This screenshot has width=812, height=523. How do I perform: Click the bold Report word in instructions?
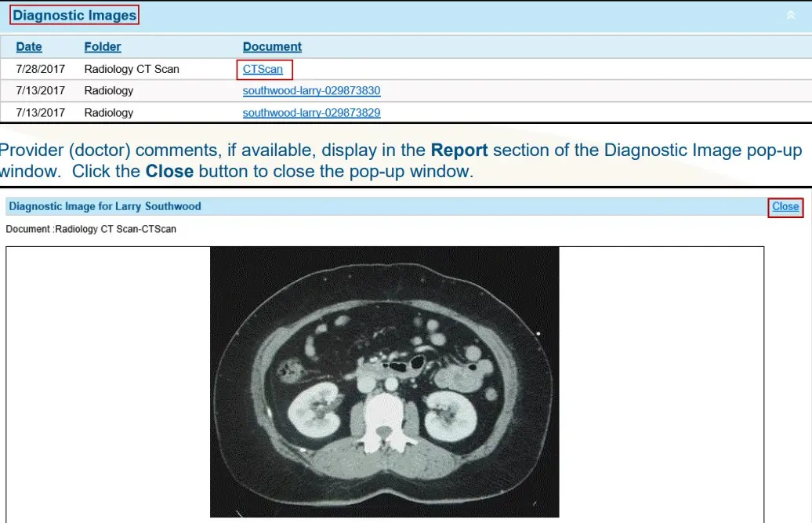click(x=459, y=151)
